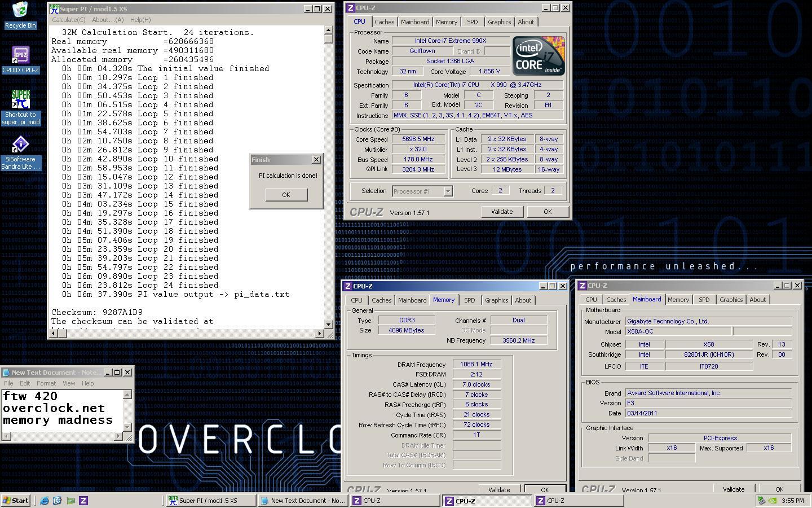This screenshot has height=508, width=812.
Task: Open the SiSoftware Sandra Lite desktop icon
Action: [20, 153]
